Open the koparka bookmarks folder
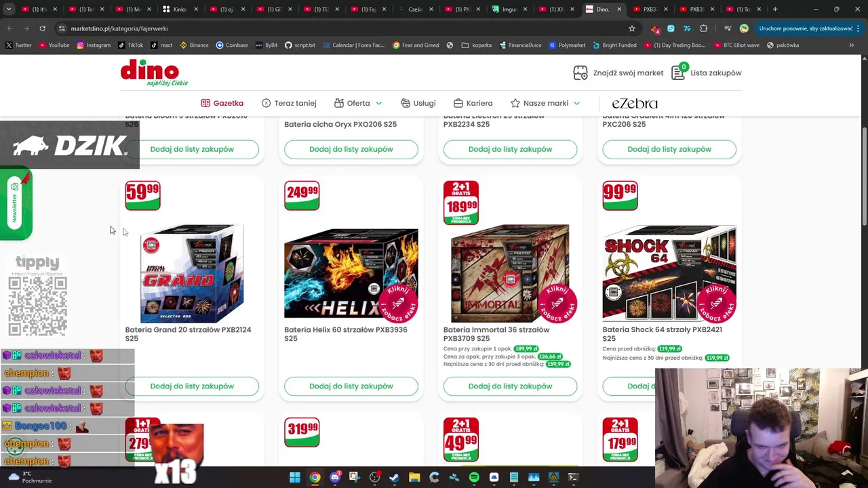 coord(477,45)
